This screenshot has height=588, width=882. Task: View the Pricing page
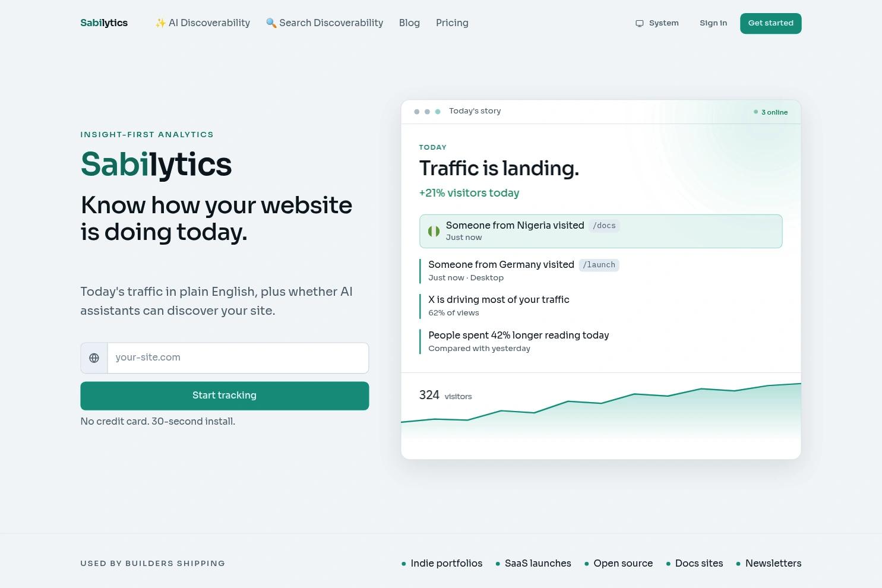[452, 23]
